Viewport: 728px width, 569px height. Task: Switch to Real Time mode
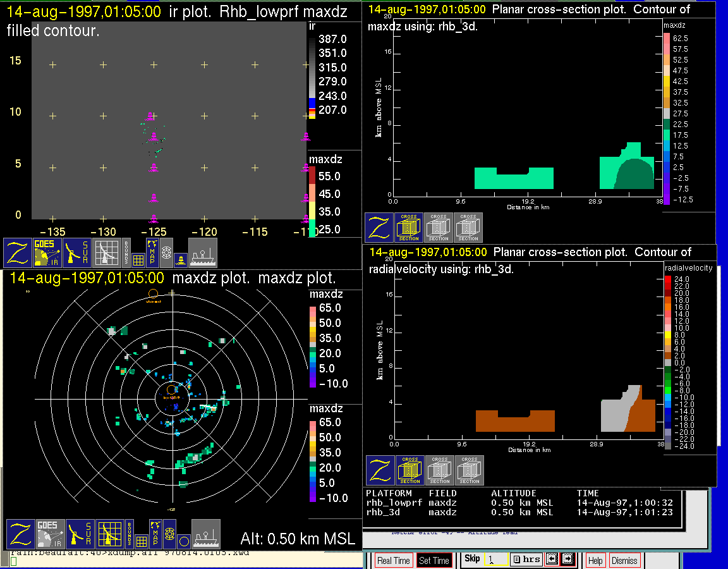(x=394, y=560)
